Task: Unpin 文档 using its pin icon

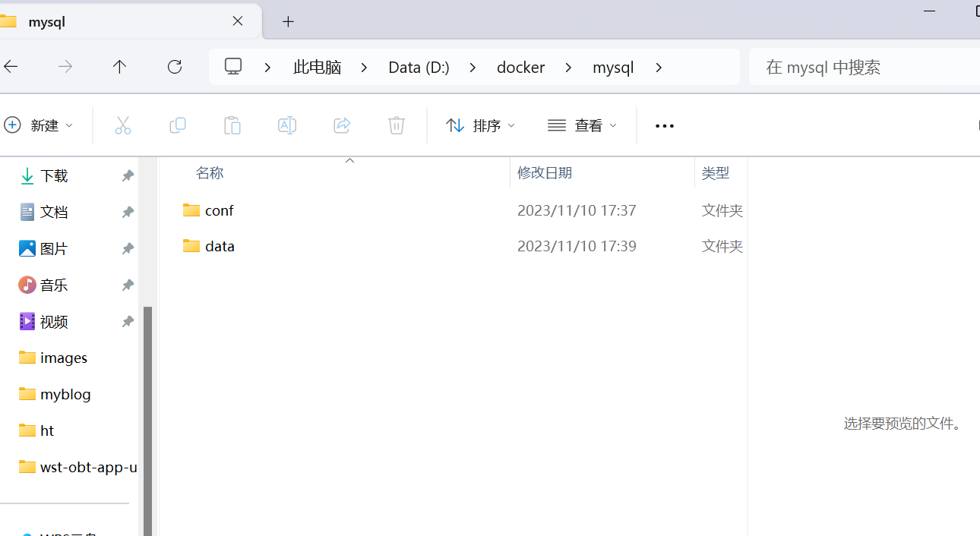Action: pyautogui.click(x=128, y=212)
